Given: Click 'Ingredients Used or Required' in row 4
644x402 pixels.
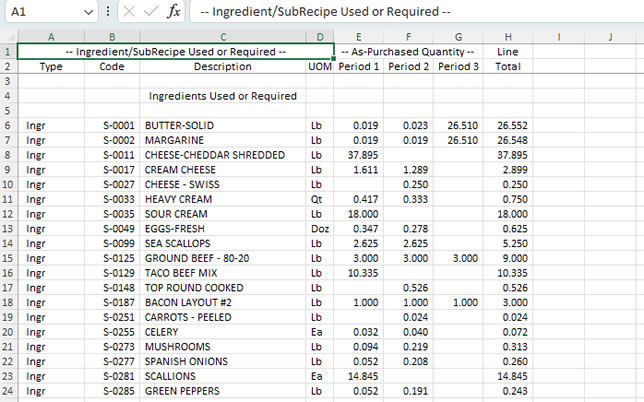Looking at the screenshot, I should coord(223,96).
